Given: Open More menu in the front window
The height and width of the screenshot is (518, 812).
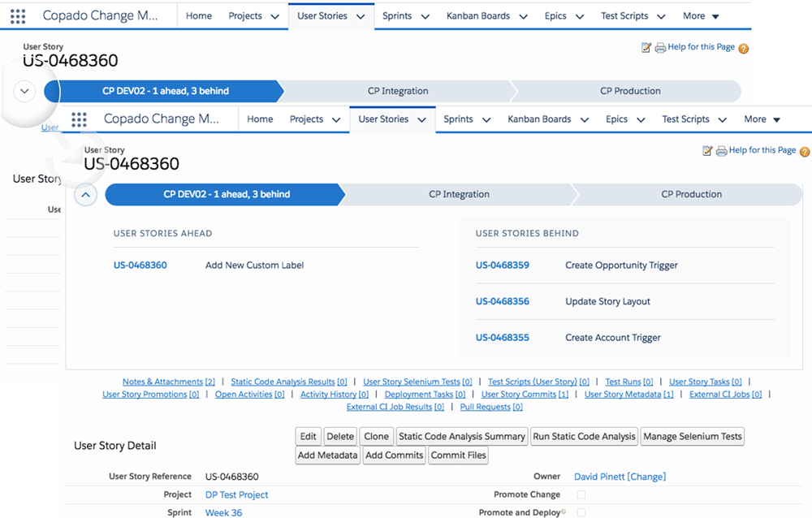Looking at the screenshot, I should pos(762,119).
